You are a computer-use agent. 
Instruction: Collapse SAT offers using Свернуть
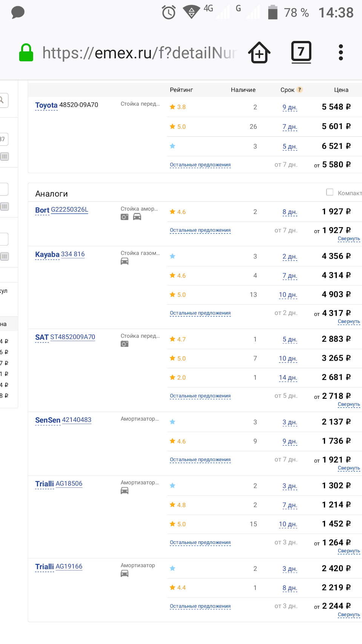(x=349, y=404)
